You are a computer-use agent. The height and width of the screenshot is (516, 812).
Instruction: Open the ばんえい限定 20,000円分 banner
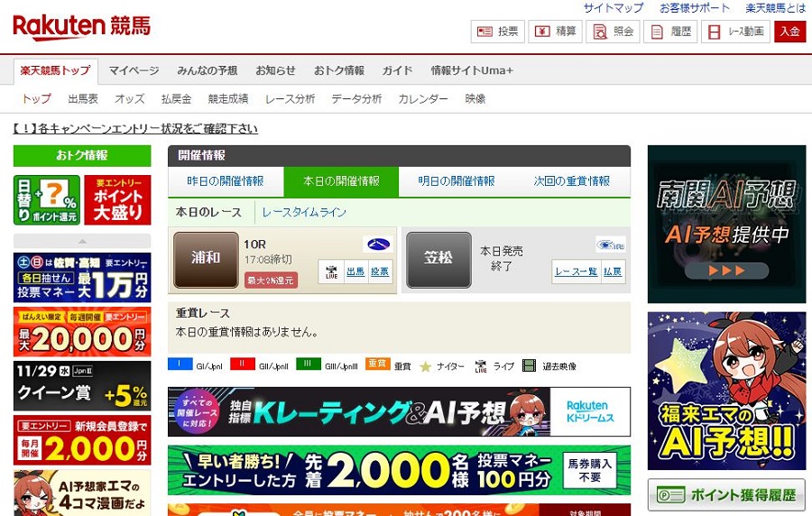82,332
